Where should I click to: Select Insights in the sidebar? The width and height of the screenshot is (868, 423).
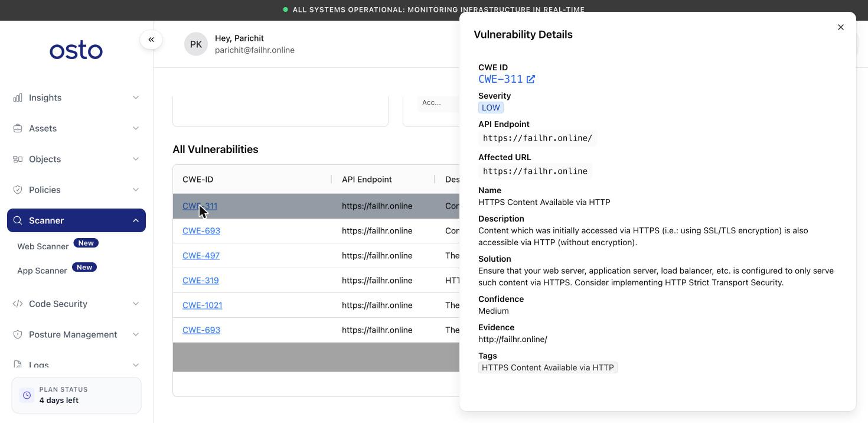(45, 97)
